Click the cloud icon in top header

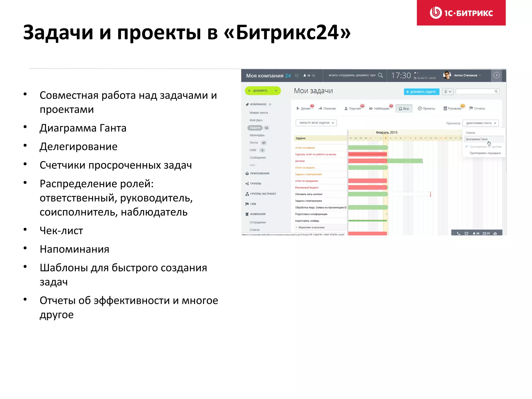click(x=314, y=76)
